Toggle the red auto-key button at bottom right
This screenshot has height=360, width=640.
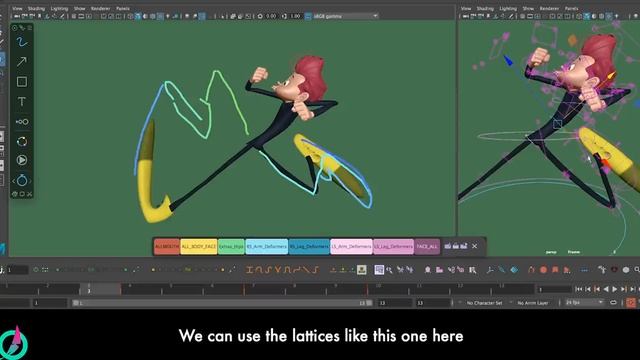(x=631, y=303)
